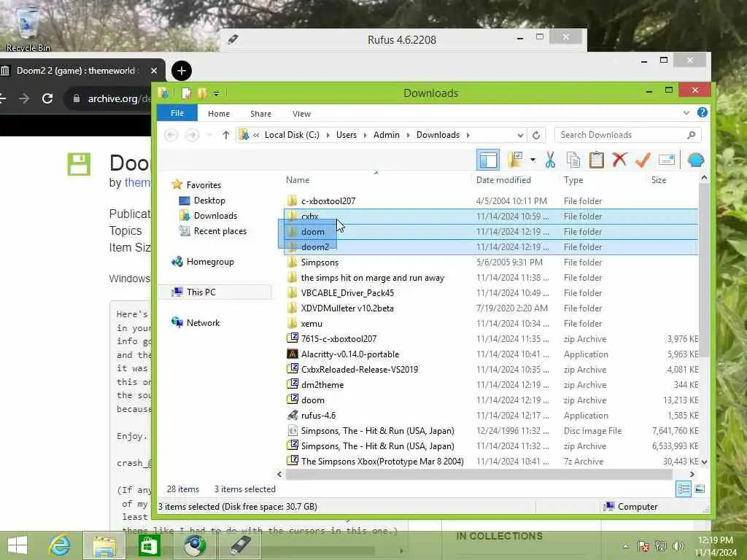Image resolution: width=747 pixels, height=560 pixels.
Task: Click the green floppy disk icon on archive.org page
Action: click(x=79, y=164)
